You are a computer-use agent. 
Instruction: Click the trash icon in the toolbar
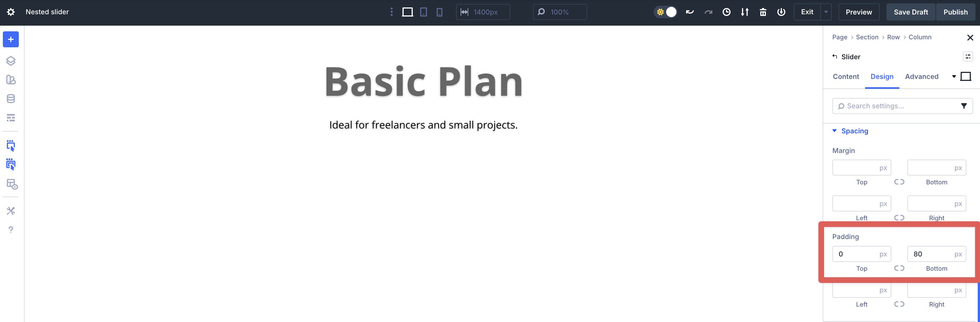click(x=763, y=12)
